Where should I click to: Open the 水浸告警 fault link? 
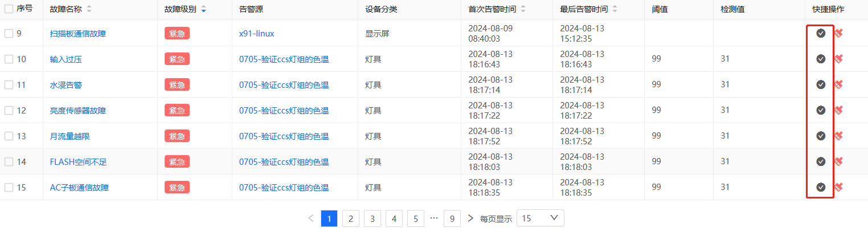66,85
